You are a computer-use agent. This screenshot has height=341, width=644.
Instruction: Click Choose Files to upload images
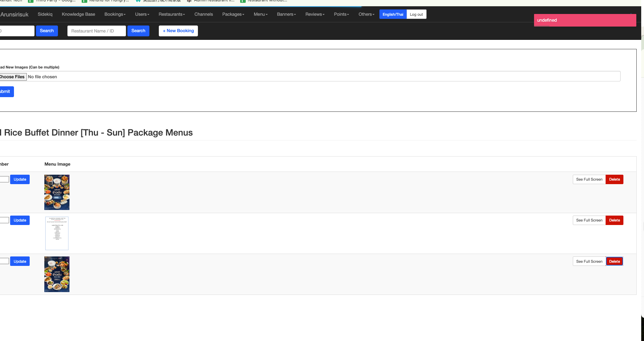click(x=13, y=77)
